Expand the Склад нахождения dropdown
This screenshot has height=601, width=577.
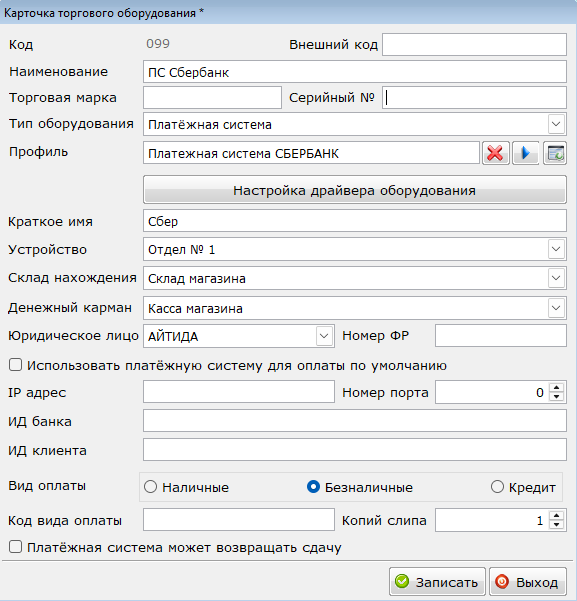[x=556, y=278]
